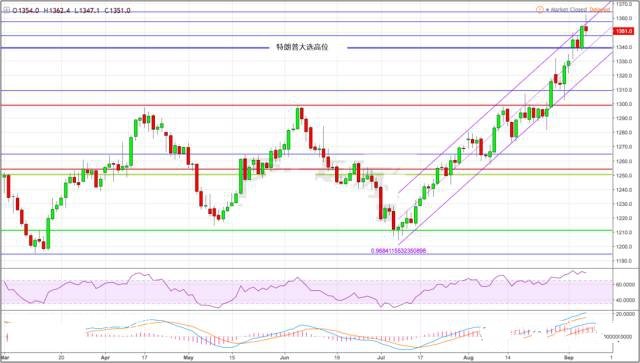Collapse the chart legend toggle beside OHLC values
This screenshot has width=640, height=363.
pos(6,11)
